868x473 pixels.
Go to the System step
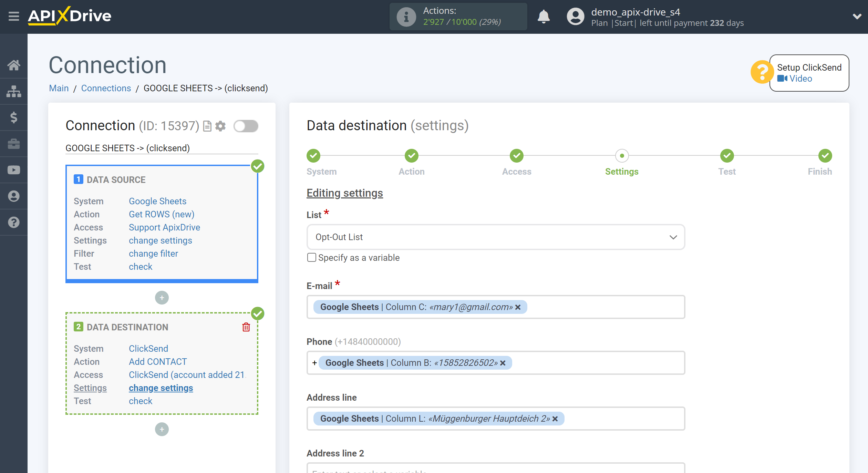click(313, 156)
